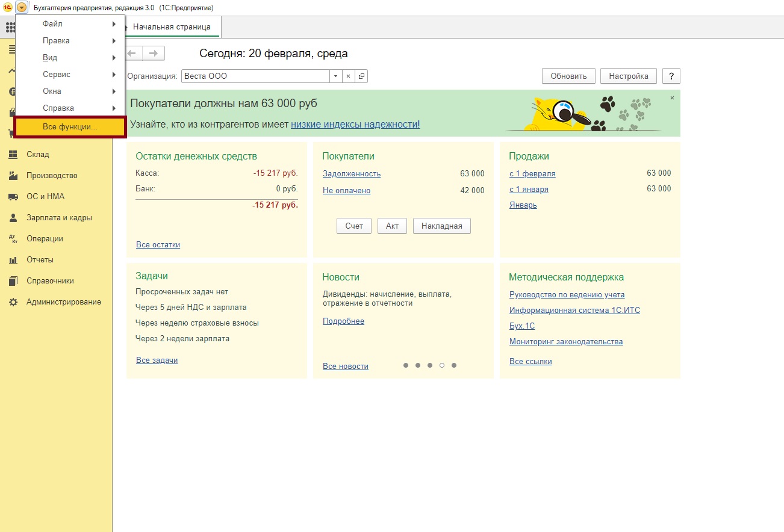The width and height of the screenshot is (784, 532).
Task: Clear the Организация field with the x button
Action: point(349,76)
